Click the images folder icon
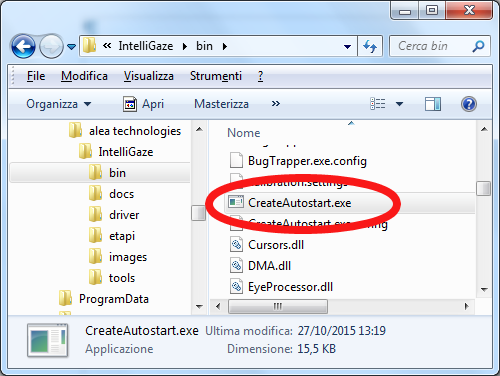 [95, 256]
